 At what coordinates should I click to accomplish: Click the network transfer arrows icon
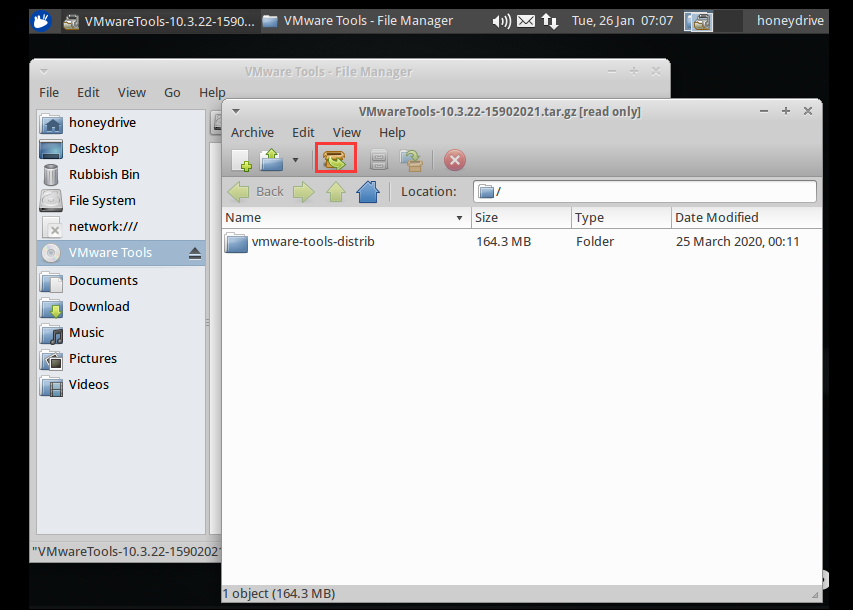(550, 22)
